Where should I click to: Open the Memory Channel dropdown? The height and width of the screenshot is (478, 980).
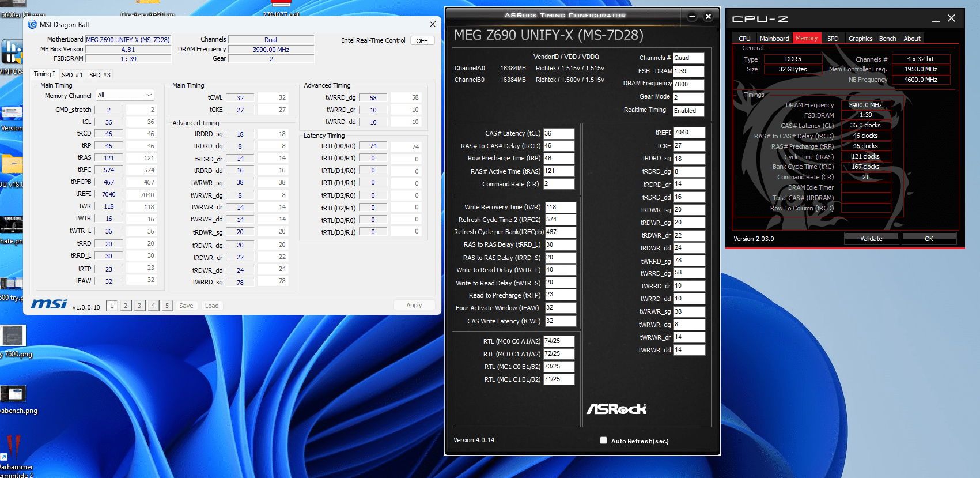(x=125, y=95)
